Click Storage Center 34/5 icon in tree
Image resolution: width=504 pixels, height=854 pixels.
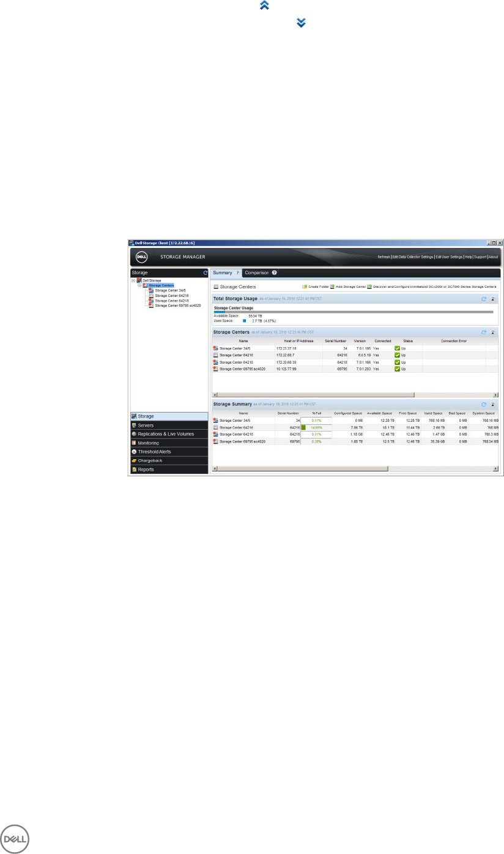pos(152,291)
